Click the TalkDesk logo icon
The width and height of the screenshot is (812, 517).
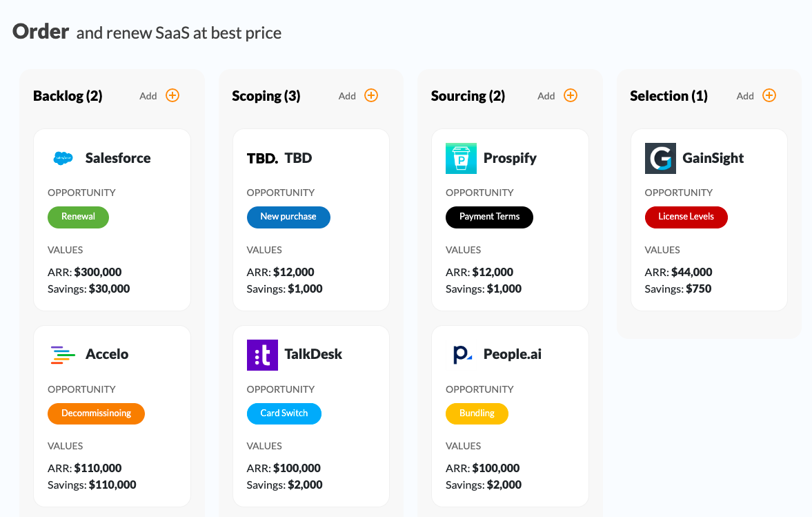pyautogui.click(x=262, y=354)
